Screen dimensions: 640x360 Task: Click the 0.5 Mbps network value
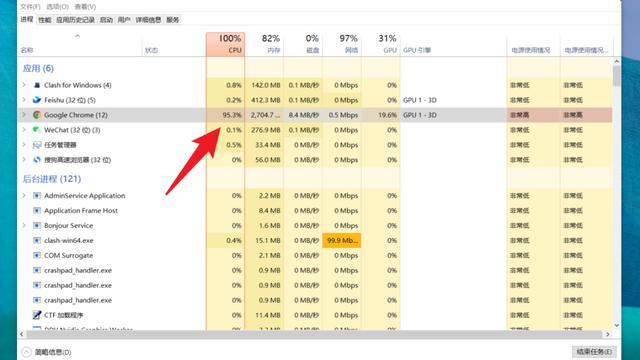[x=343, y=115]
